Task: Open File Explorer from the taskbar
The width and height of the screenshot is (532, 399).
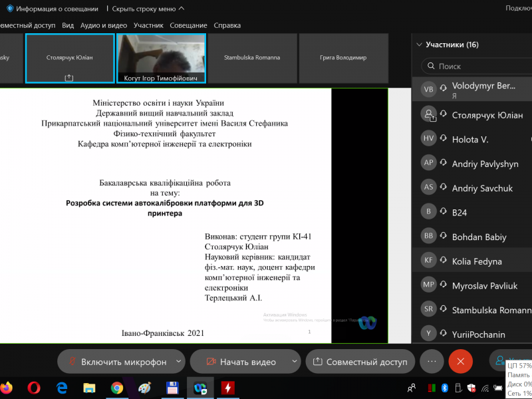Action: [89, 387]
